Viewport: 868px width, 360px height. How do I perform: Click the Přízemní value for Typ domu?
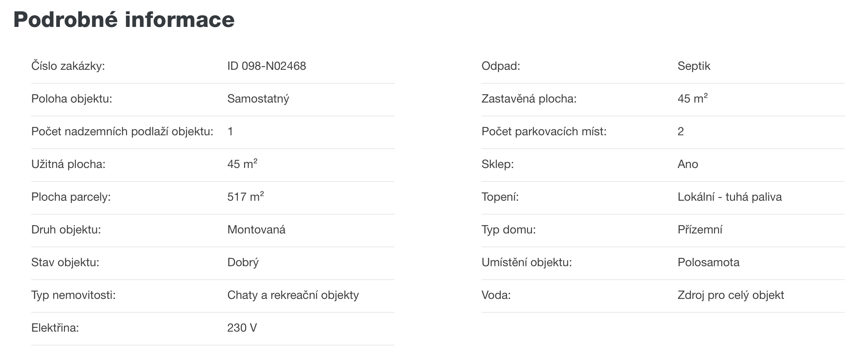tap(700, 230)
